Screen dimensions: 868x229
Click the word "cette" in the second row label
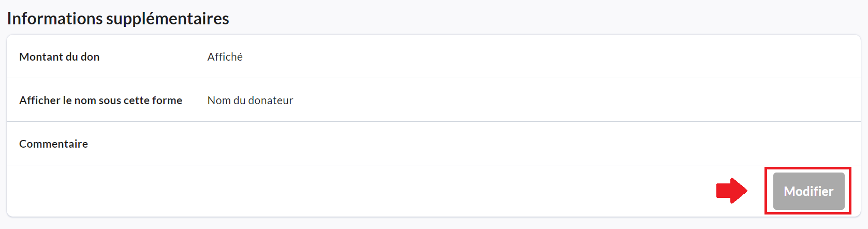pyautogui.click(x=136, y=101)
